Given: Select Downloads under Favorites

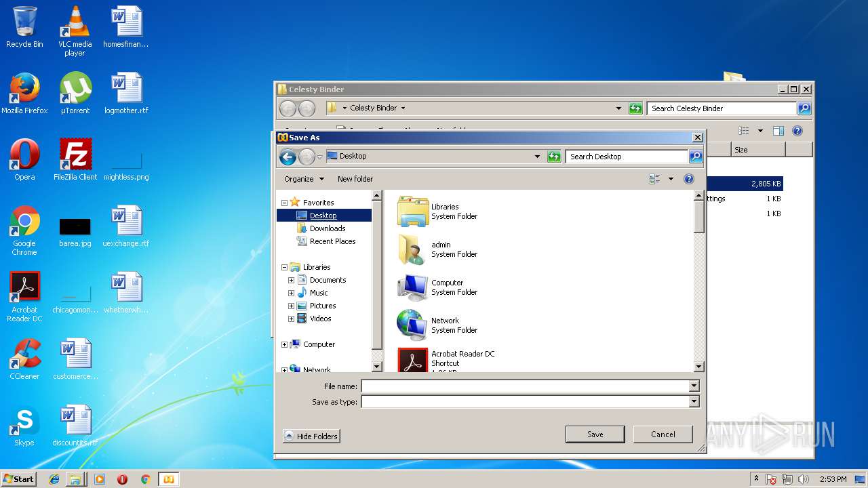Looking at the screenshot, I should click(328, 228).
